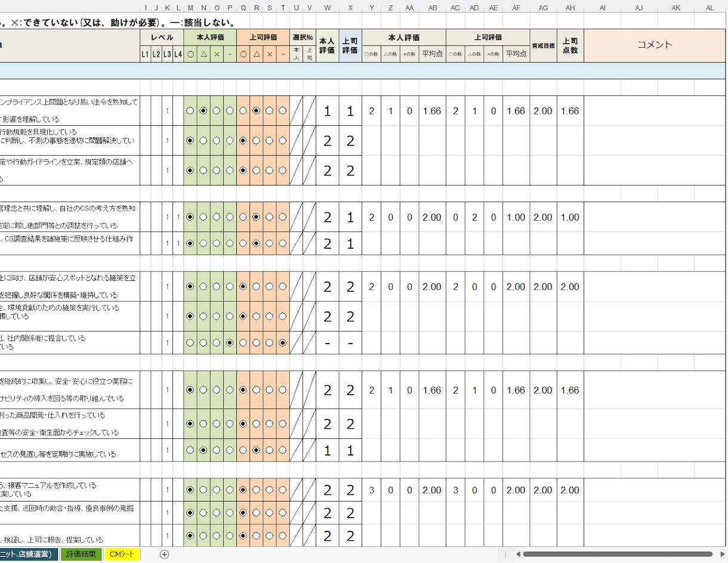
Task: Pick 本人評価 △ radio in CS調査結果 row
Action: point(203,243)
